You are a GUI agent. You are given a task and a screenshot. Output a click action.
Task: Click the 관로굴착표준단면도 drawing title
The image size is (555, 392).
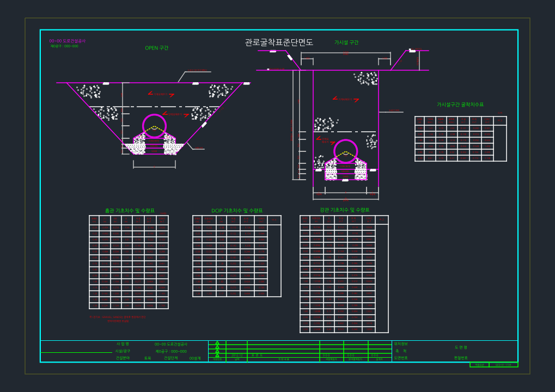tap(279, 42)
